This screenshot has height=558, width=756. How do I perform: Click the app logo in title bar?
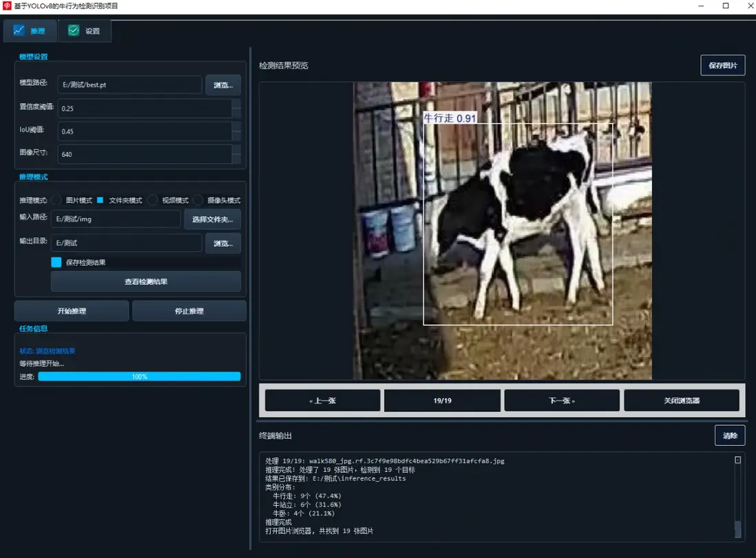pyautogui.click(x=7, y=6)
